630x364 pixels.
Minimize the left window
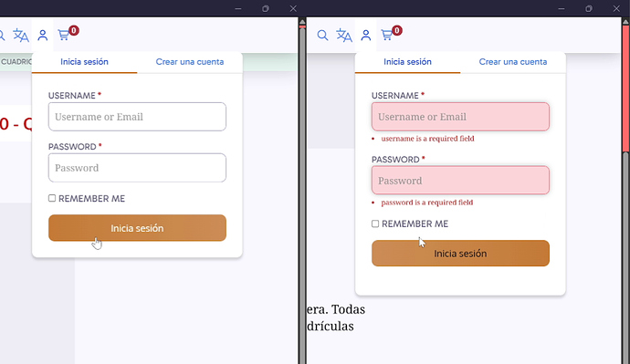[238, 8]
